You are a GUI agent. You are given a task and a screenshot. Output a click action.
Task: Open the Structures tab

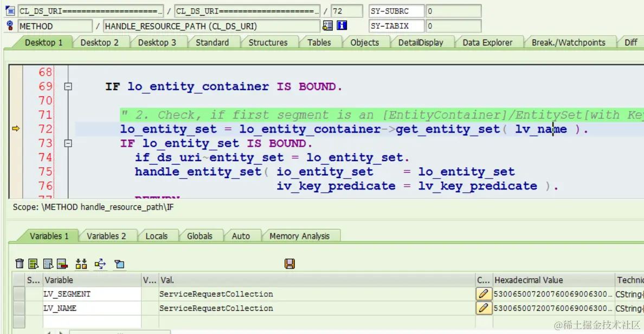268,43
